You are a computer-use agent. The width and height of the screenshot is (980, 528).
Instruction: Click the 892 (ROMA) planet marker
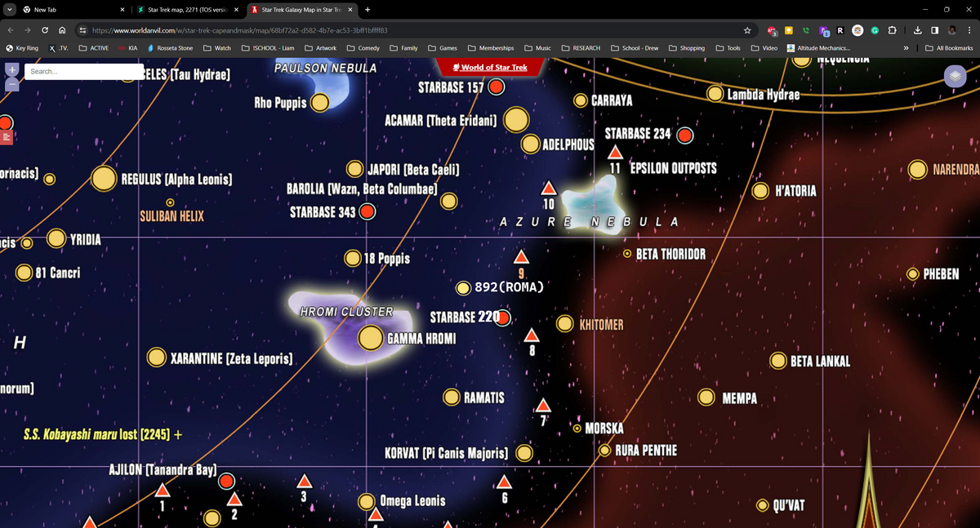463,288
